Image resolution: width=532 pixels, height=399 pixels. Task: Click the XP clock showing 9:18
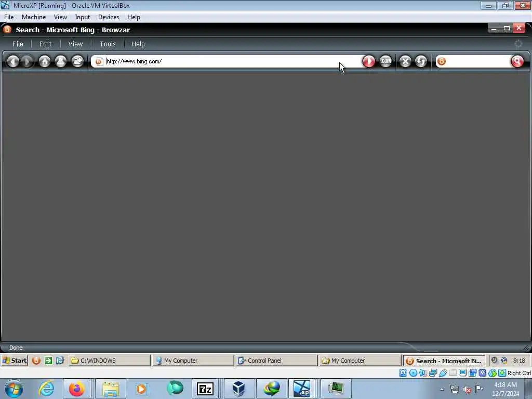(x=519, y=361)
